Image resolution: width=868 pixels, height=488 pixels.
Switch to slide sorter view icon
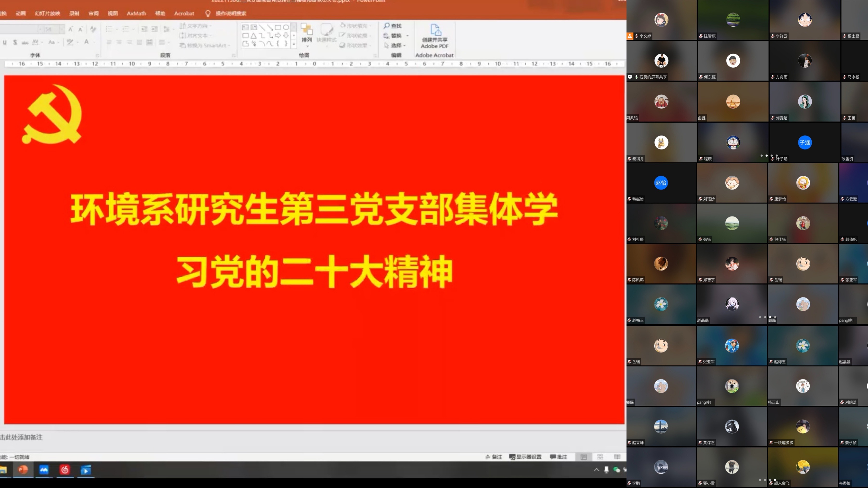(600, 457)
